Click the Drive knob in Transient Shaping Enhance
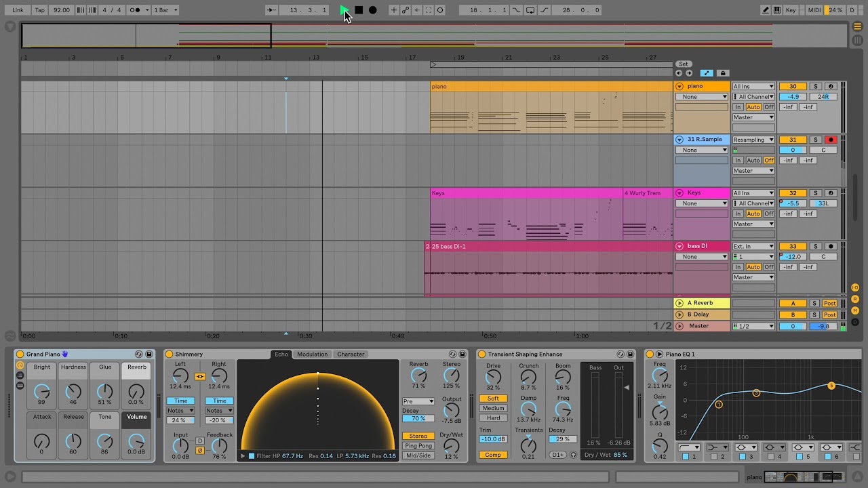868x488 pixels. pyautogui.click(x=493, y=378)
